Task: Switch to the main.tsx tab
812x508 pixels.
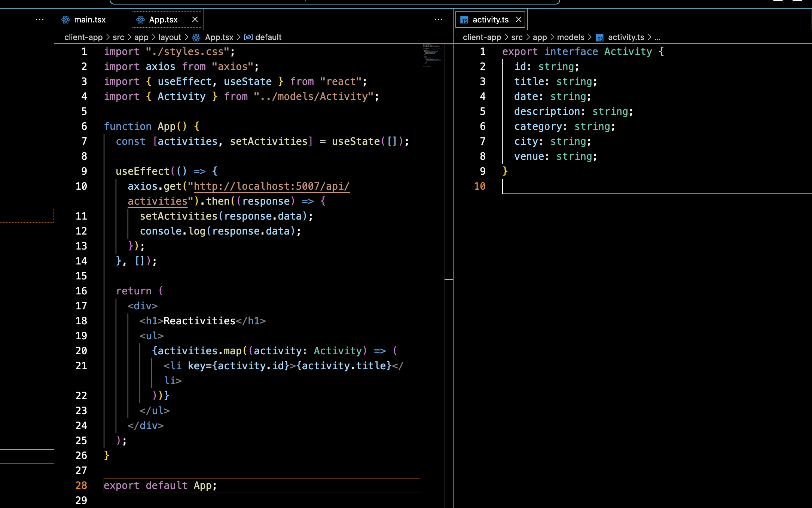Action: tap(90, 19)
